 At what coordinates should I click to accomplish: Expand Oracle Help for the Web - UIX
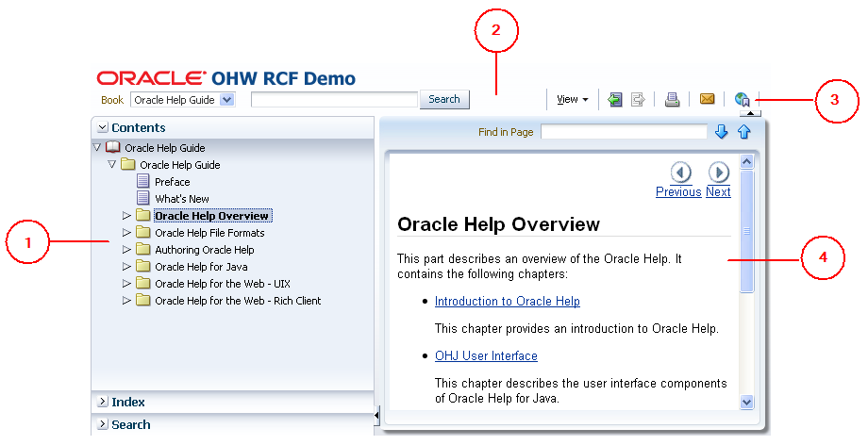click(x=126, y=284)
